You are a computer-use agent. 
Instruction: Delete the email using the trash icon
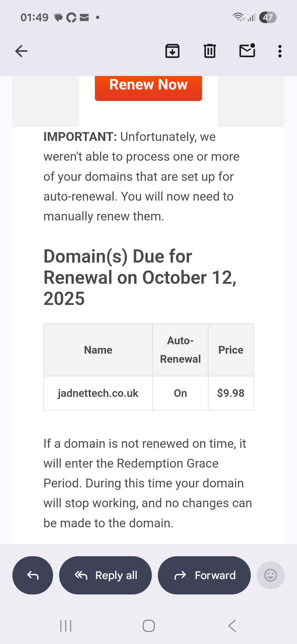point(210,51)
